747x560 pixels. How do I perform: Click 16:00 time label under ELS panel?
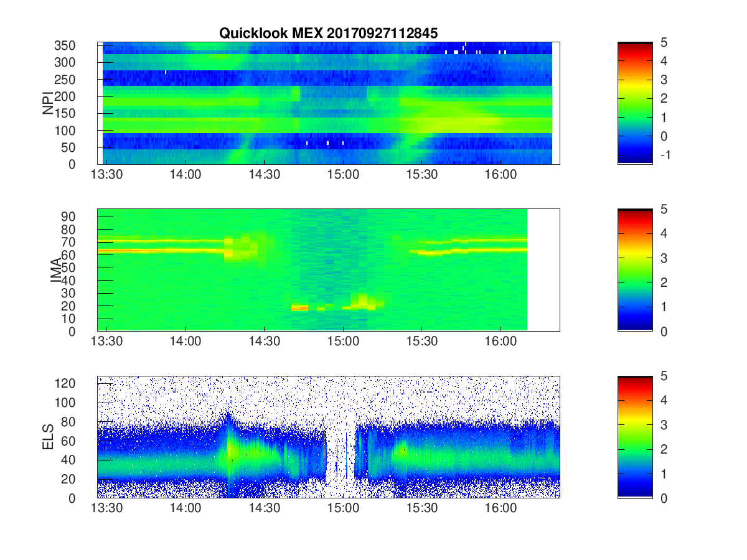pos(500,509)
